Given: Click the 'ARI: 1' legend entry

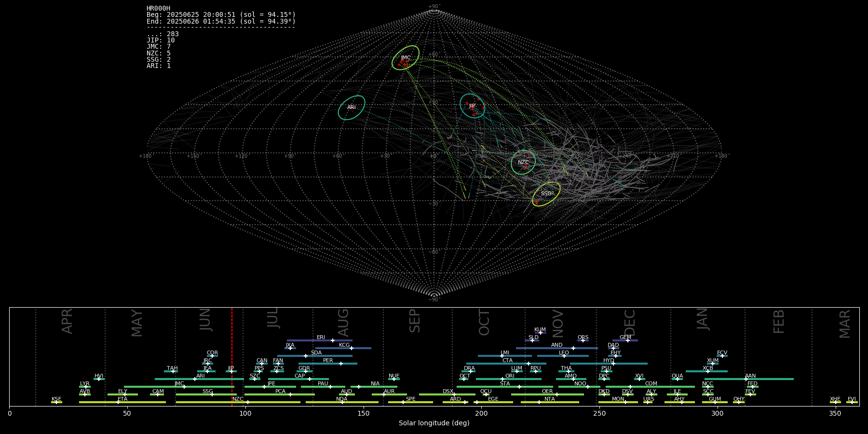Looking at the screenshot, I should (159, 66).
